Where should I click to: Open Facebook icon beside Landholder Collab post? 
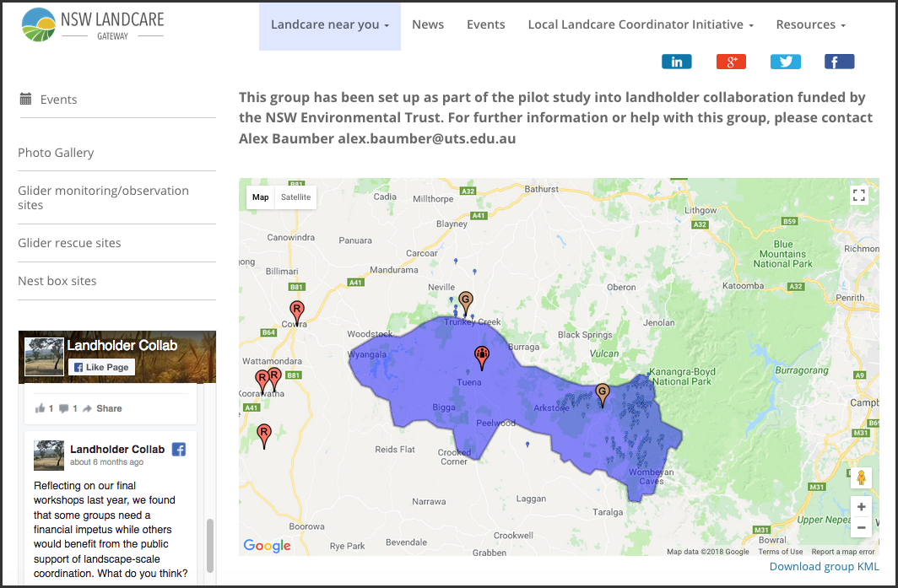click(179, 450)
